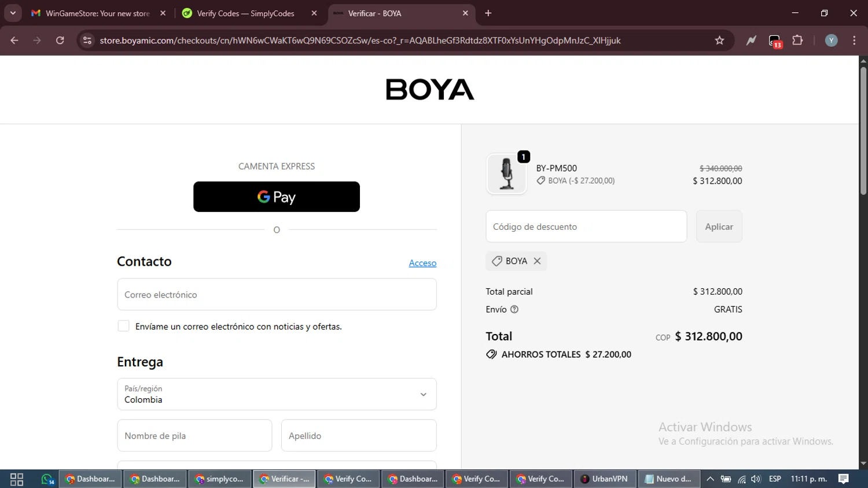Close the Verify Codes SimplyCodes tab
This screenshot has height=488, width=868.
point(314,13)
